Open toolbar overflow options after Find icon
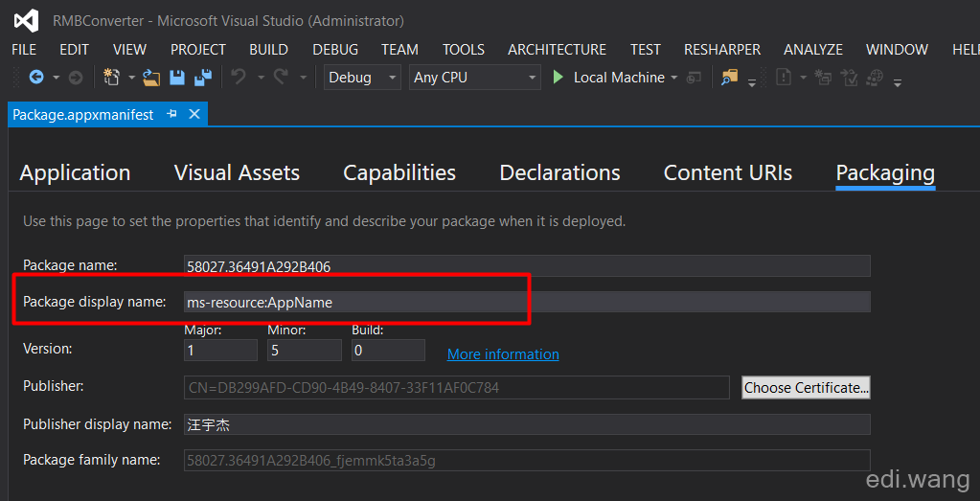 point(752,81)
